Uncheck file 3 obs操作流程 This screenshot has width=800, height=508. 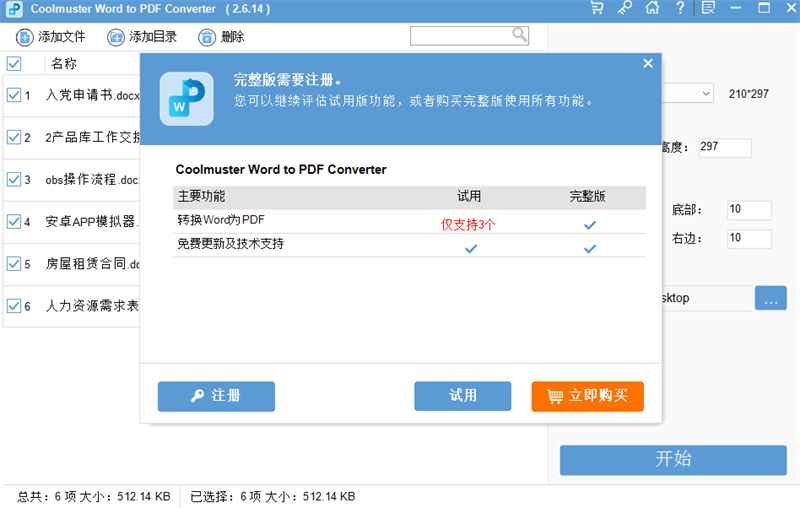tap(14, 180)
